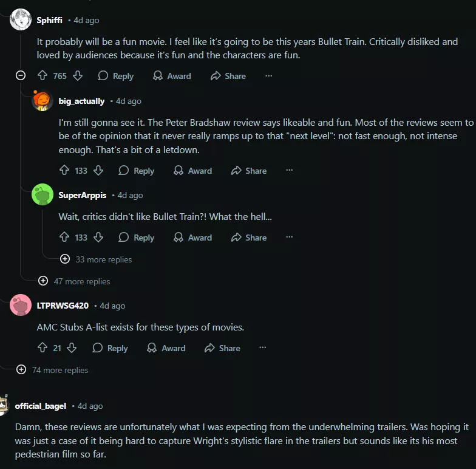Click LTPRWSG420's pink avatar

[x=21, y=305]
